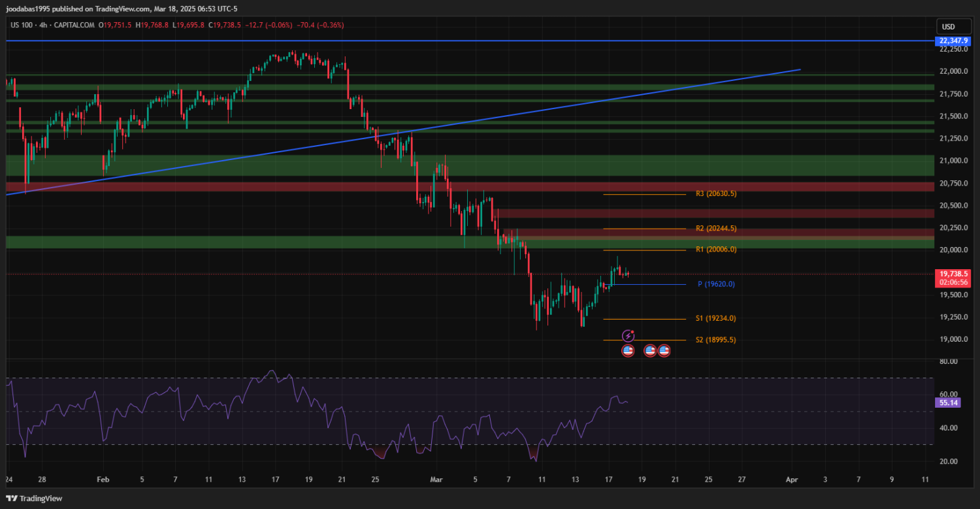Open the leftmost US flag economic event

tap(628, 351)
